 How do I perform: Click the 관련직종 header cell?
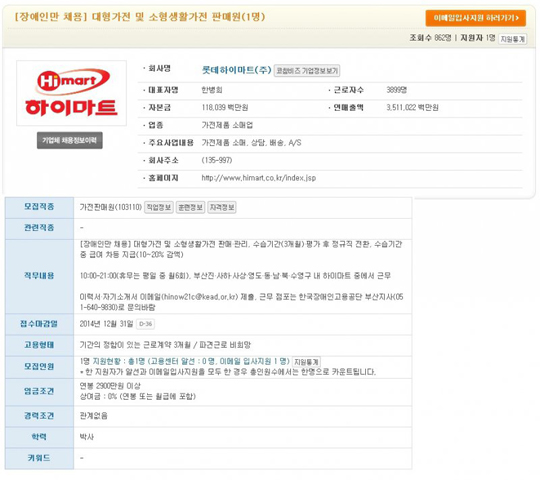pyautogui.click(x=39, y=228)
